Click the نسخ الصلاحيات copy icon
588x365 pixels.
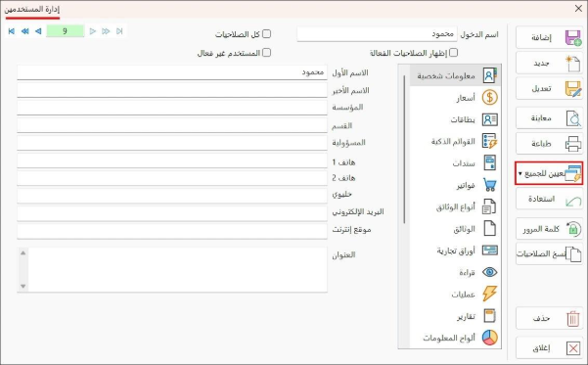click(573, 254)
